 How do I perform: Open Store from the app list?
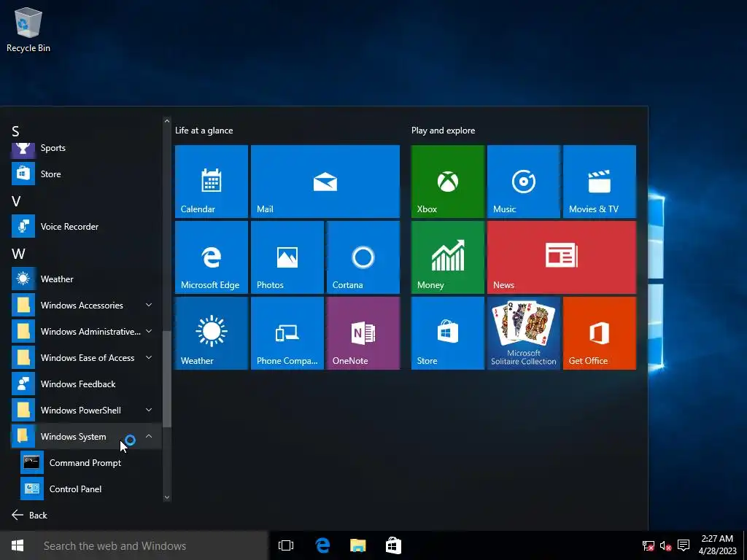(x=86, y=174)
